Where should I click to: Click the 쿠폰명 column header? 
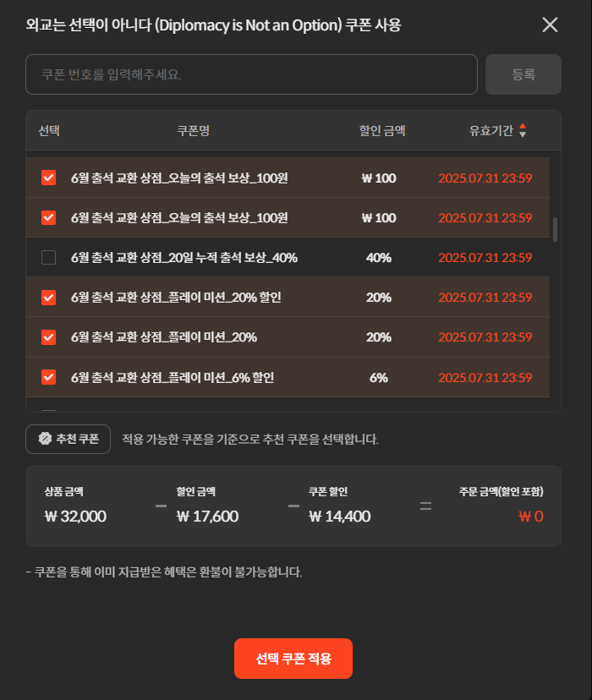194,130
